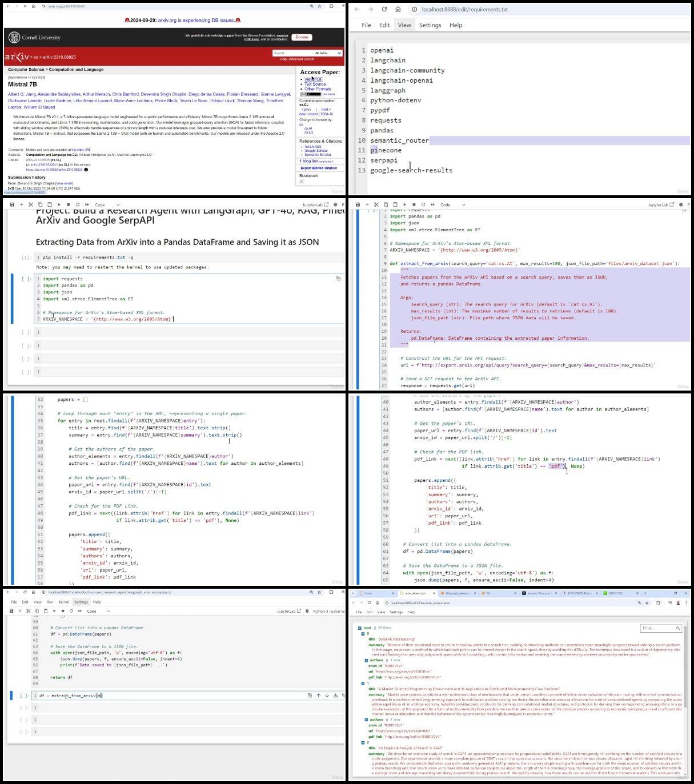Bookmark the arxiv_dataset.json page with the star icon
The width and height of the screenshot is (694, 784).
click(x=647, y=602)
